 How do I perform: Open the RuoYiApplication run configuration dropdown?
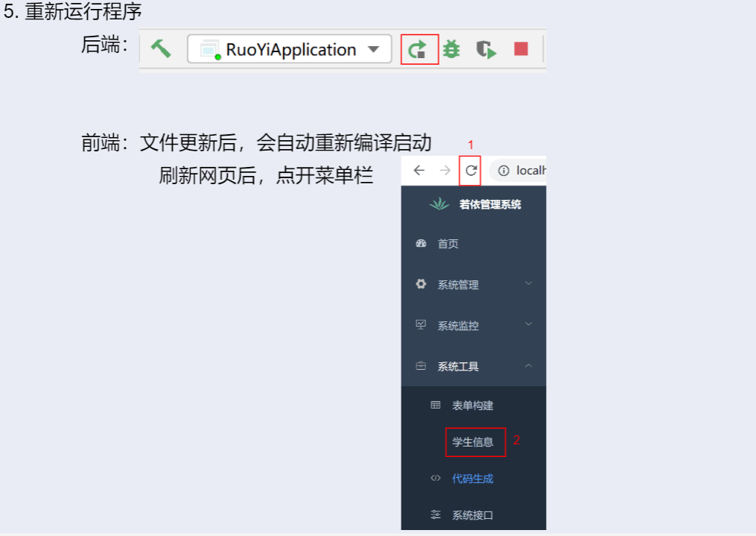289,48
